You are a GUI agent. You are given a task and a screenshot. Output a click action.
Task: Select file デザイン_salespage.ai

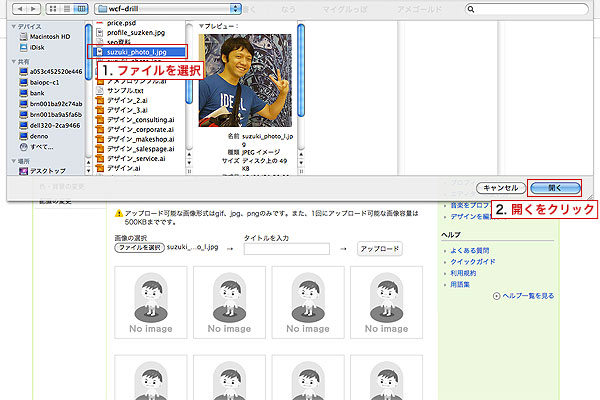coord(135,149)
